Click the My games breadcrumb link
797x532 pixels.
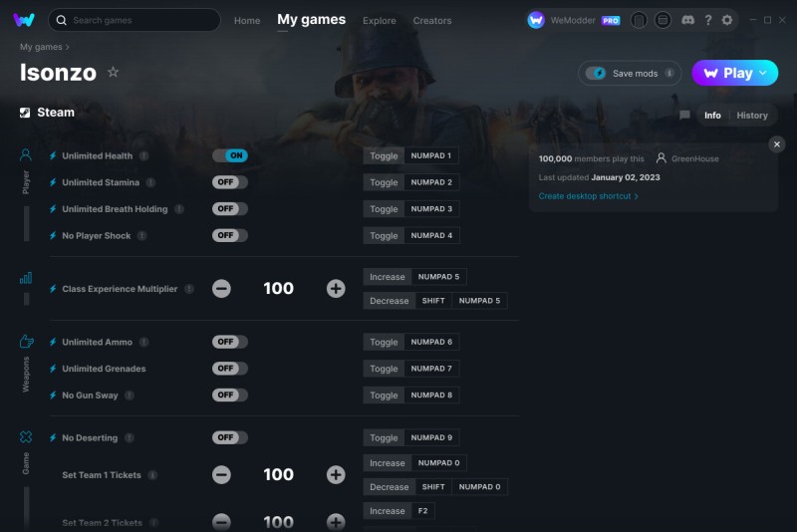41,47
